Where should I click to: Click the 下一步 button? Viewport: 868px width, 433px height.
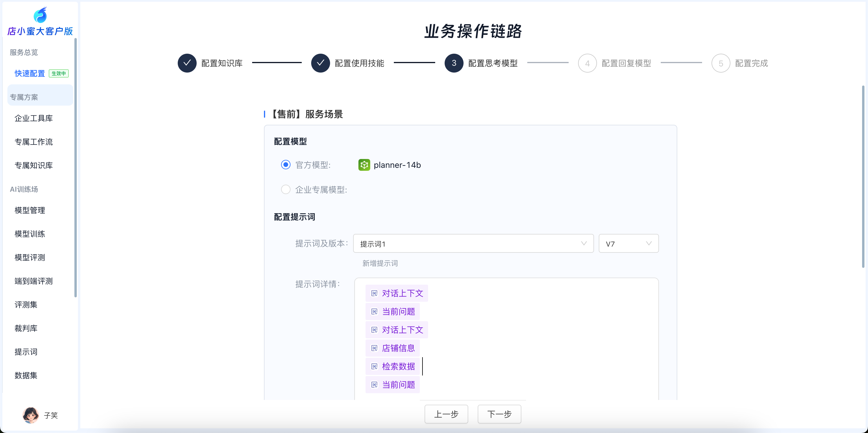tap(499, 414)
